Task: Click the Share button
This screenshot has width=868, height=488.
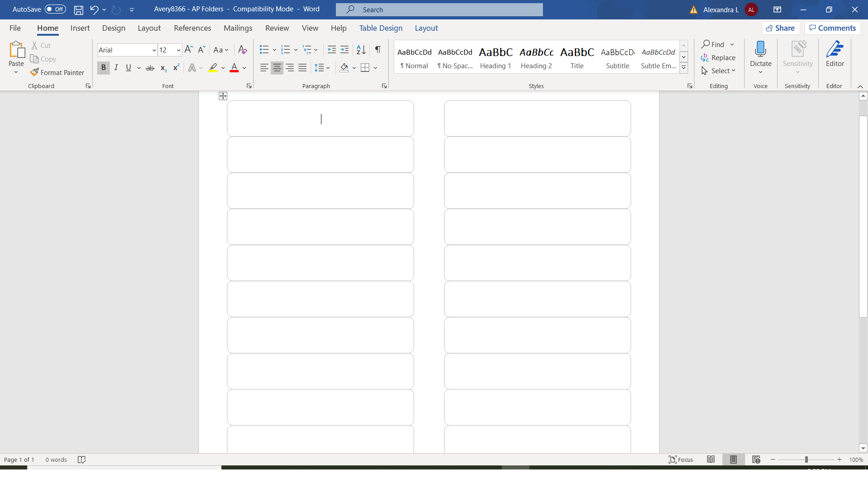Action: coord(781,28)
